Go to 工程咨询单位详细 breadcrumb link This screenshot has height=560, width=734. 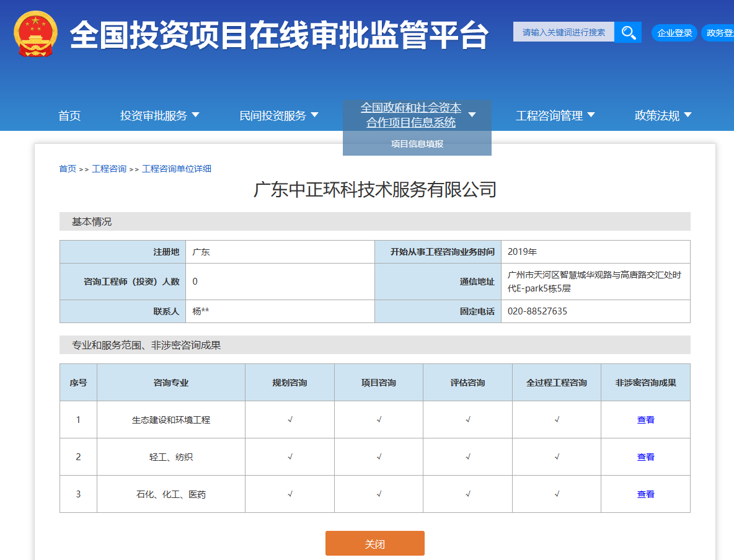177,169
